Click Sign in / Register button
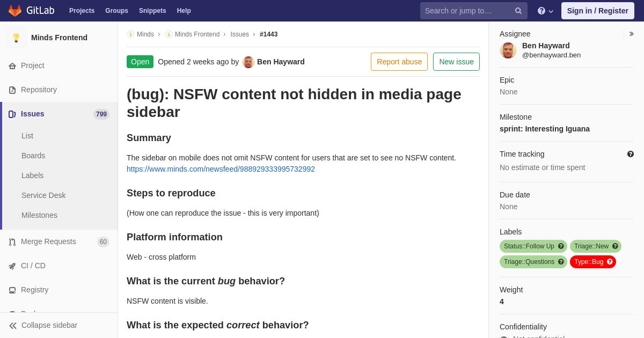Image resolution: width=644 pixels, height=338 pixels. point(597,11)
